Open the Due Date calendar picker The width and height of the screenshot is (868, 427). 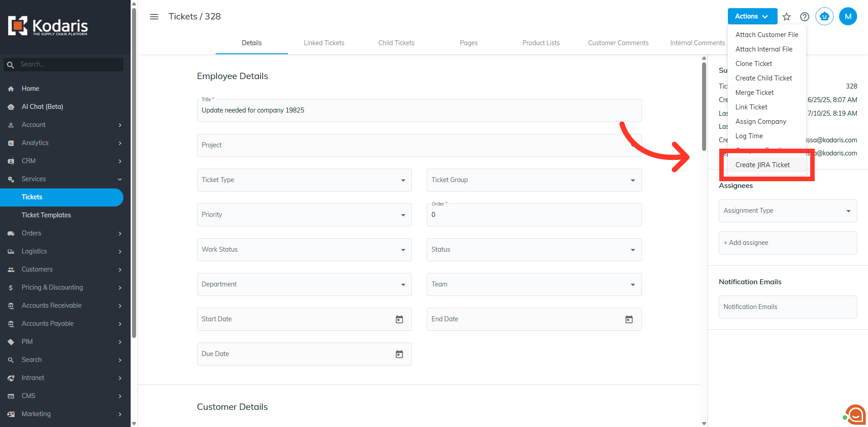pyautogui.click(x=399, y=354)
